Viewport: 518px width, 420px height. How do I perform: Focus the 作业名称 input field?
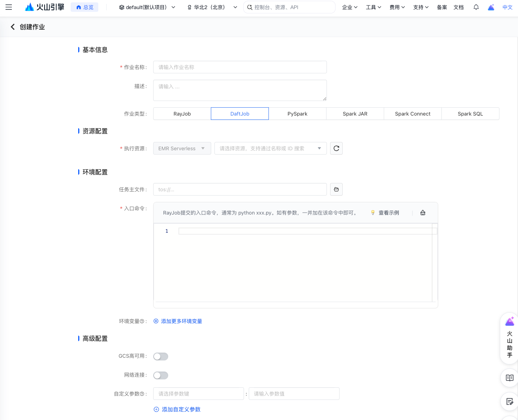(x=240, y=67)
